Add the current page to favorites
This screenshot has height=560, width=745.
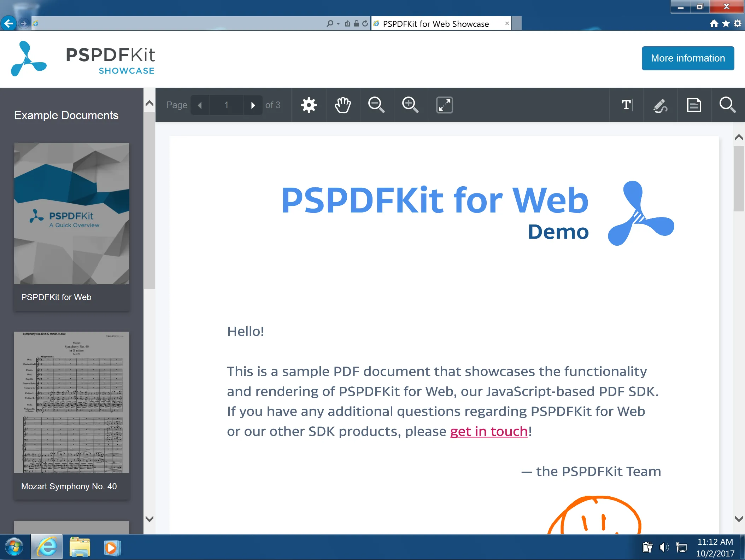coord(726,23)
